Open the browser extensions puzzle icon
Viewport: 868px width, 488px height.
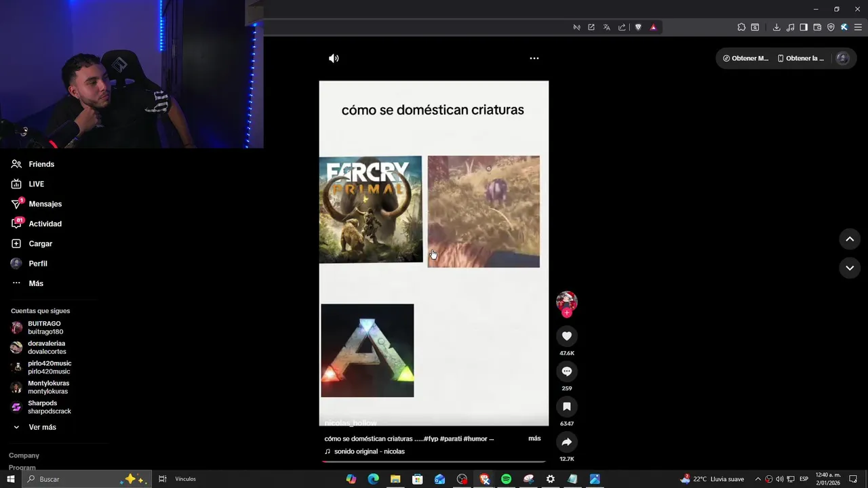pos(741,27)
